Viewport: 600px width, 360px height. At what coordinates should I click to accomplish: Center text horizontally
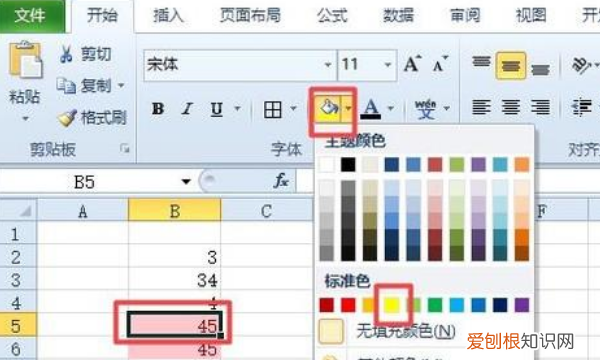(x=510, y=107)
